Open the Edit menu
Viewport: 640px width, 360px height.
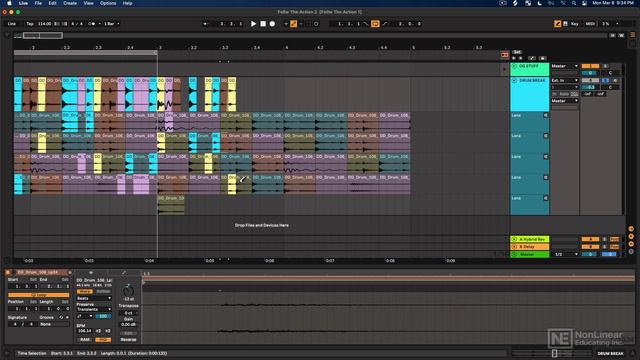tap(52, 3)
